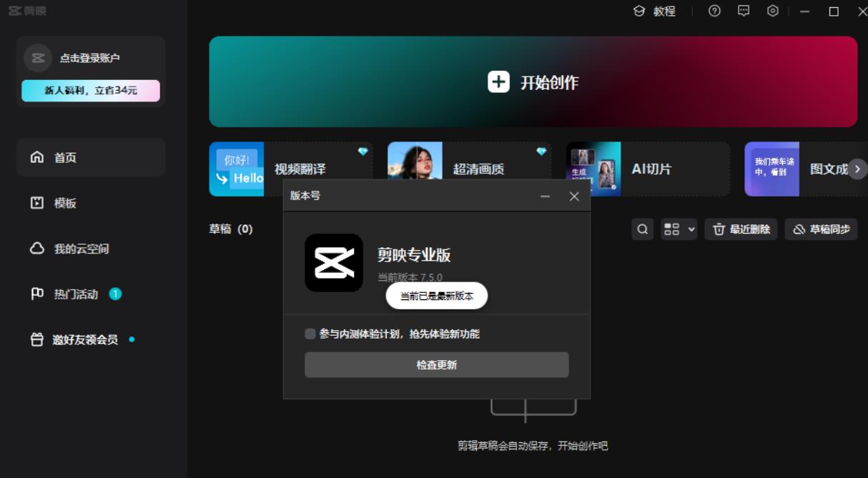Minimize the 版本号 dialog
The image size is (868, 478).
[546, 196]
